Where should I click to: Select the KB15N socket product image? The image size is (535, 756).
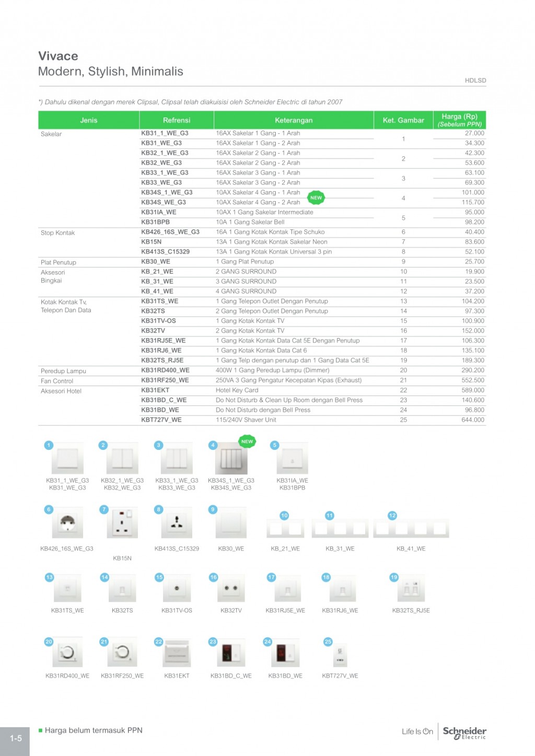tap(122, 522)
